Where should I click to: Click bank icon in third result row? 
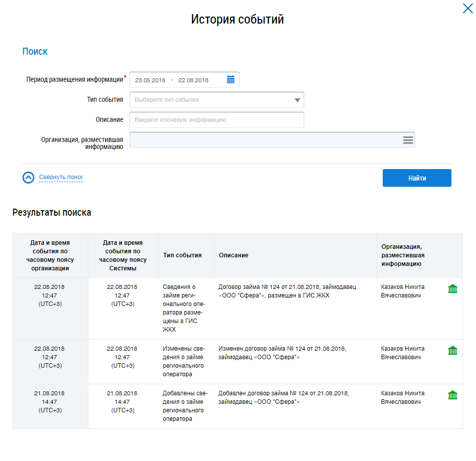452,395
